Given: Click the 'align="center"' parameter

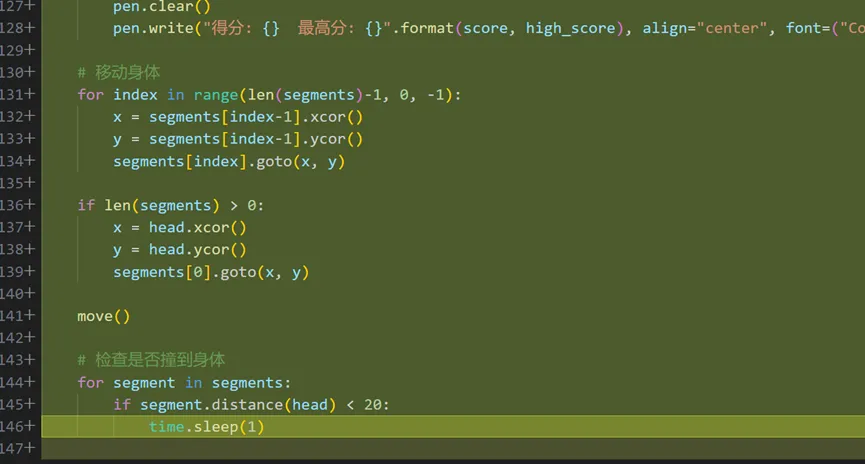Looking at the screenshot, I should click(704, 28).
